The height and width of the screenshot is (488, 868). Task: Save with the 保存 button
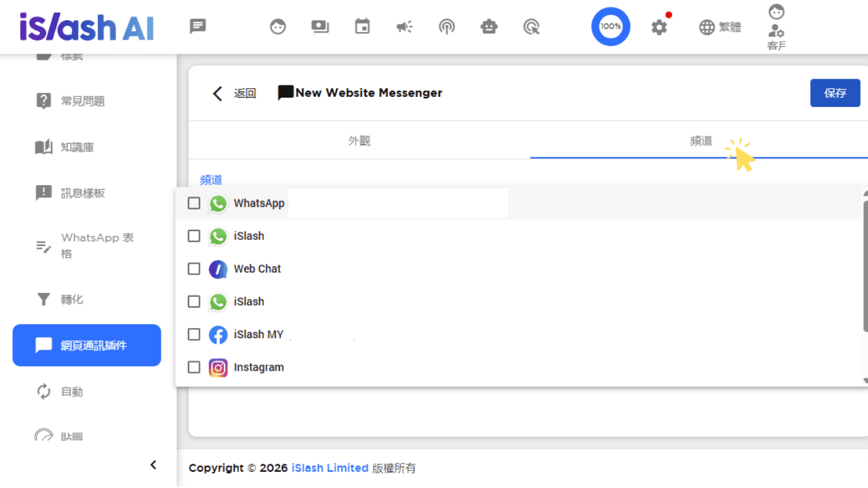(x=835, y=93)
